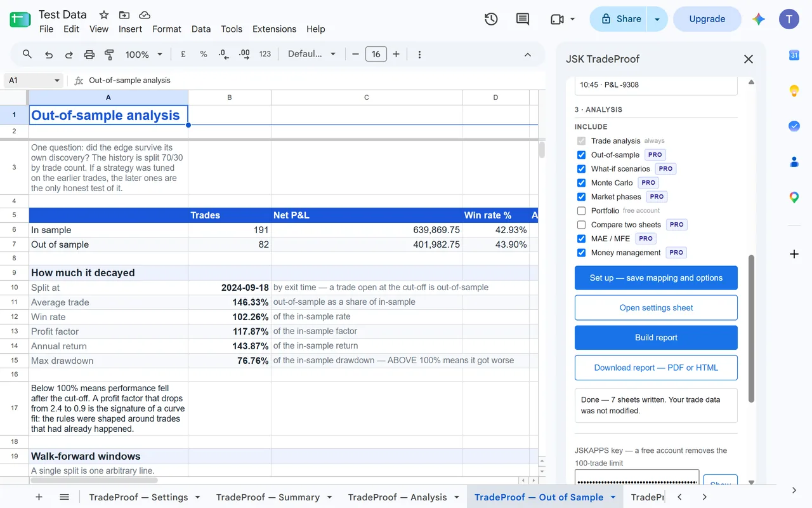Undo the last action
This screenshot has width=812, height=508.
click(x=49, y=55)
